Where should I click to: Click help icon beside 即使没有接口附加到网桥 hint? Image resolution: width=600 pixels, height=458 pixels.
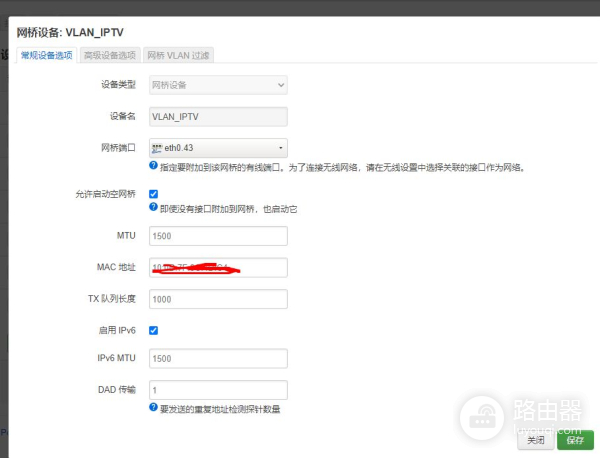click(x=153, y=207)
